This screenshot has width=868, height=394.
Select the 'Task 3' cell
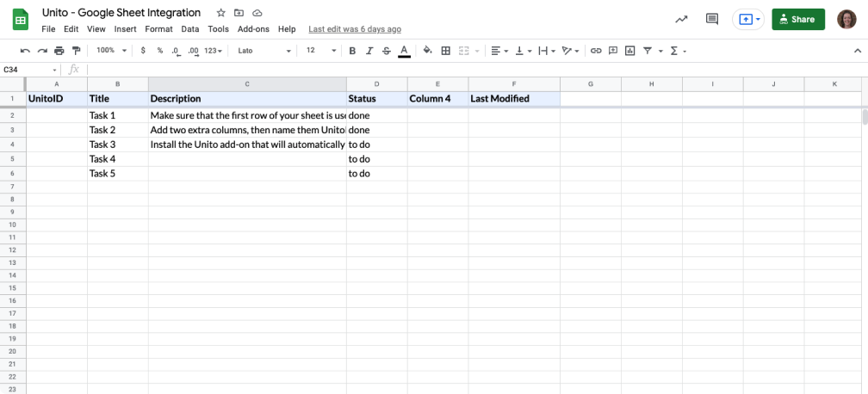(x=118, y=145)
